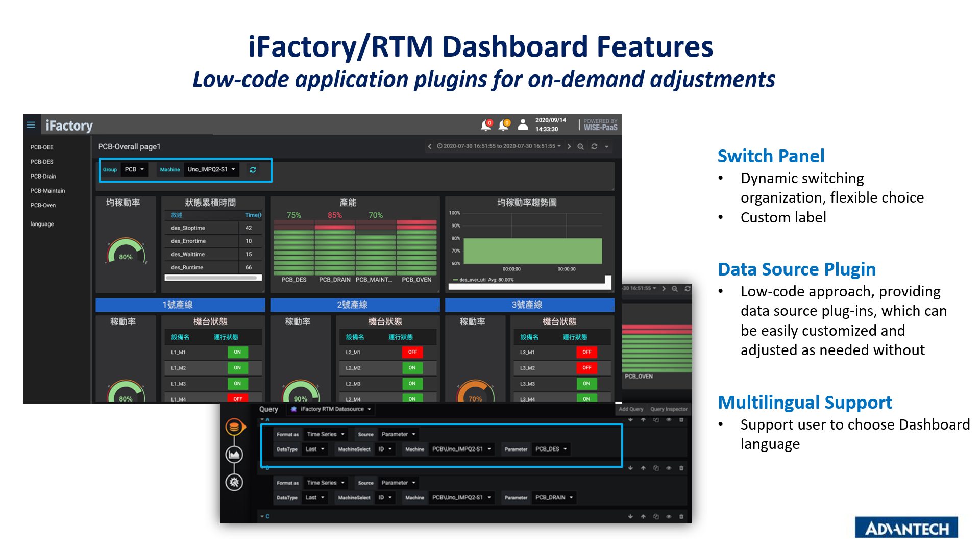The image size is (980, 551).
Task: Open header refresh interval dropdown caret
Action: 607,146
